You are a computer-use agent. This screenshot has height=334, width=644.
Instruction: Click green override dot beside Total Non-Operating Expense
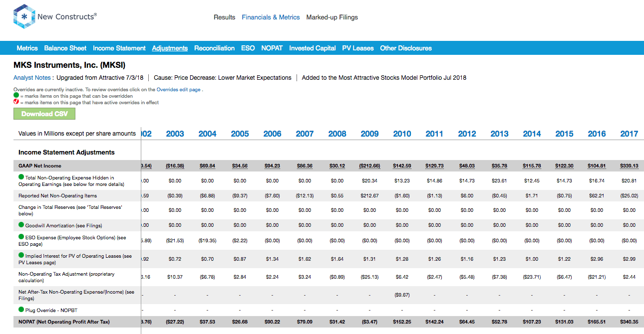[21, 177]
